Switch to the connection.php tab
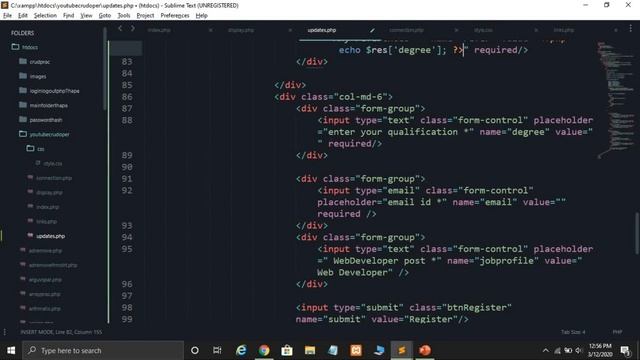This screenshot has width=640, height=360. 406,30
